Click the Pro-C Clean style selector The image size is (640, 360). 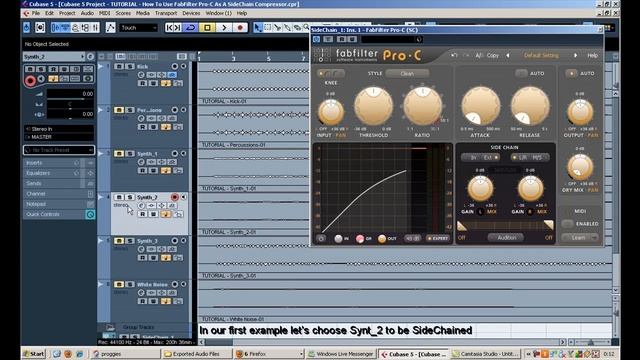click(x=407, y=73)
